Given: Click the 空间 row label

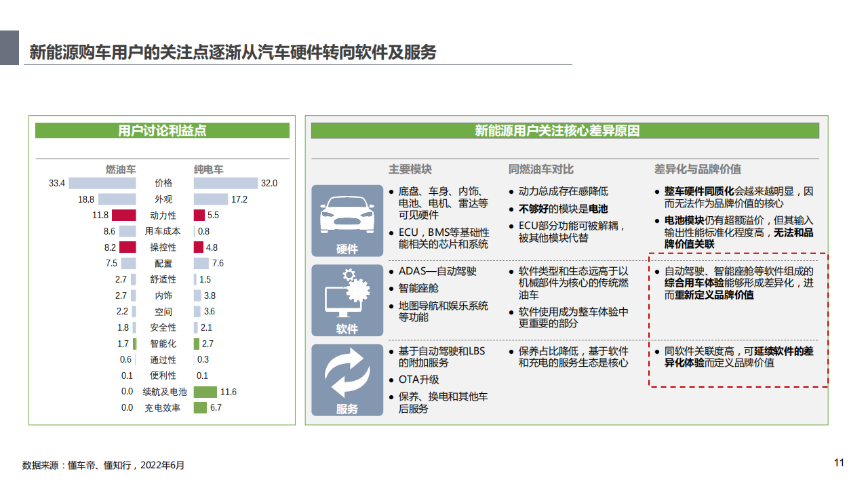Looking at the screenshot, I should click(163, 312).
